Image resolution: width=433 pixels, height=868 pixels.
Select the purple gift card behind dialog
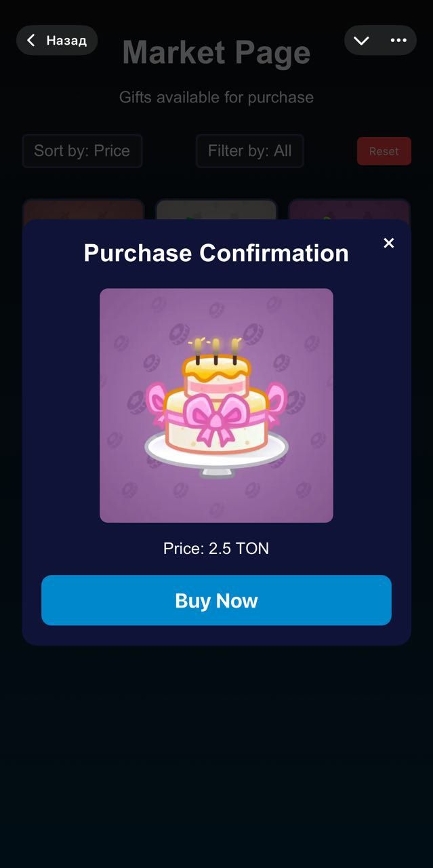350,210
